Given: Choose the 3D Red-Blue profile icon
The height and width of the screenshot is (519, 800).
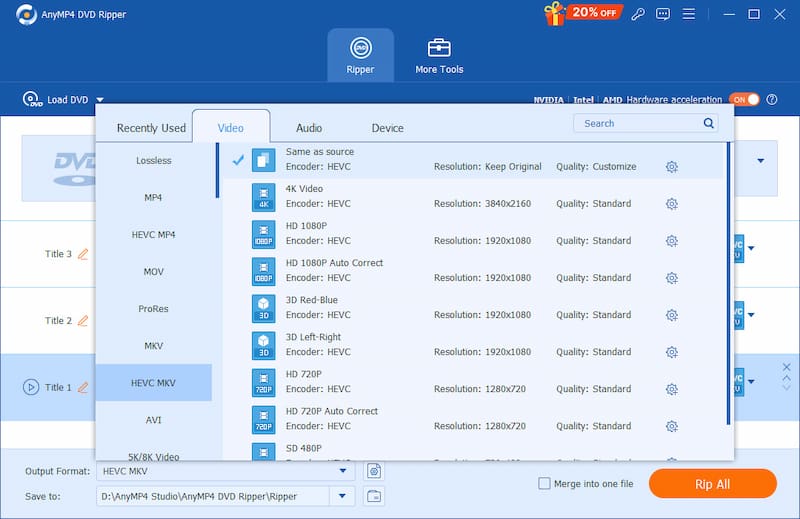Looking at the screenshot, I should pyautogui.click(x=263, y=309).
